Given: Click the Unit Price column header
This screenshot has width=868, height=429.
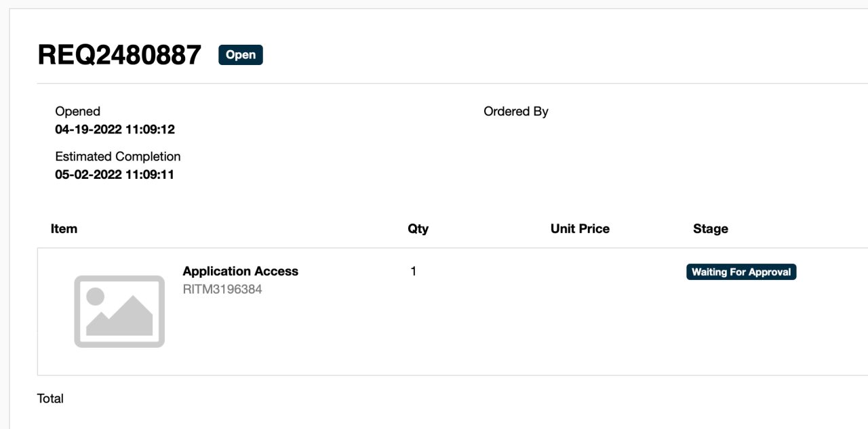Looking at the screenshot, I should [x=580, y=228].
